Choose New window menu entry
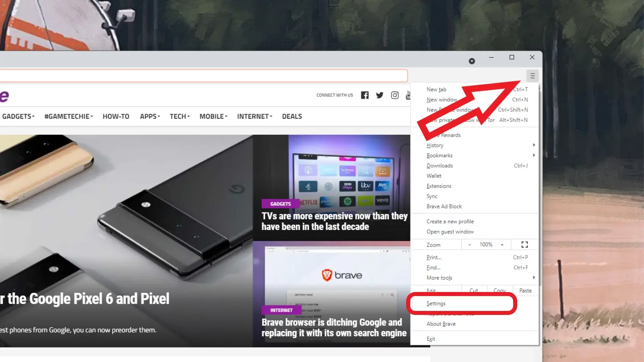This screenshot has height=362, width=644. click(x=475, y=100)
